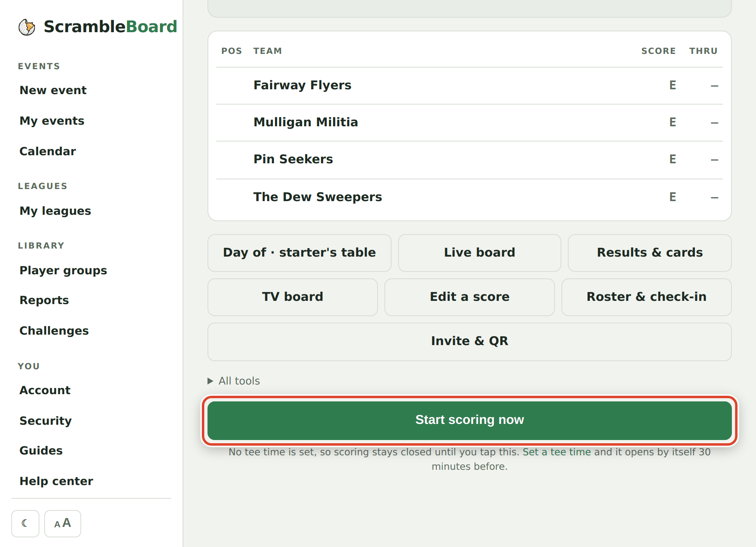View Results & cards
Viewport: 756px width, 547px height.
(x=650, y=253)
